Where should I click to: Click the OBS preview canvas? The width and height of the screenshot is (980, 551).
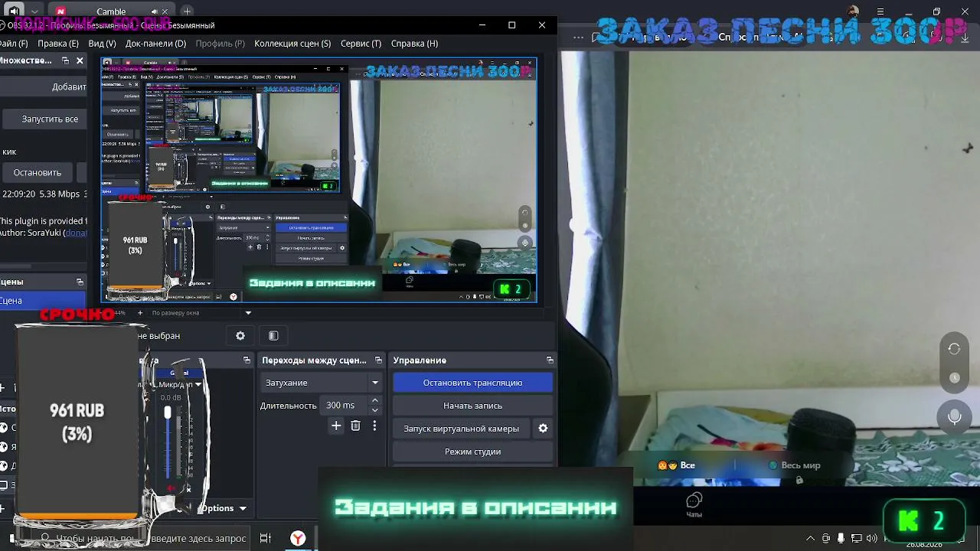319,181
